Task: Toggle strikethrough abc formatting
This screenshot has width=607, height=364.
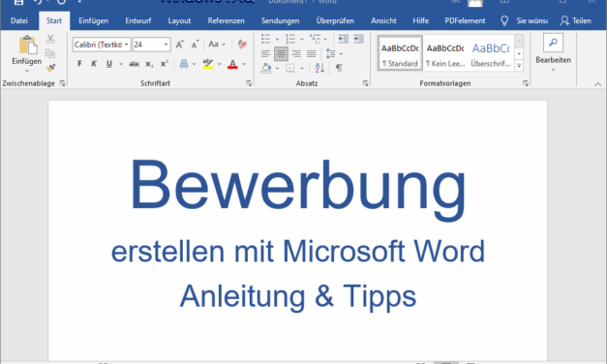Action: [x=134, y=64]
